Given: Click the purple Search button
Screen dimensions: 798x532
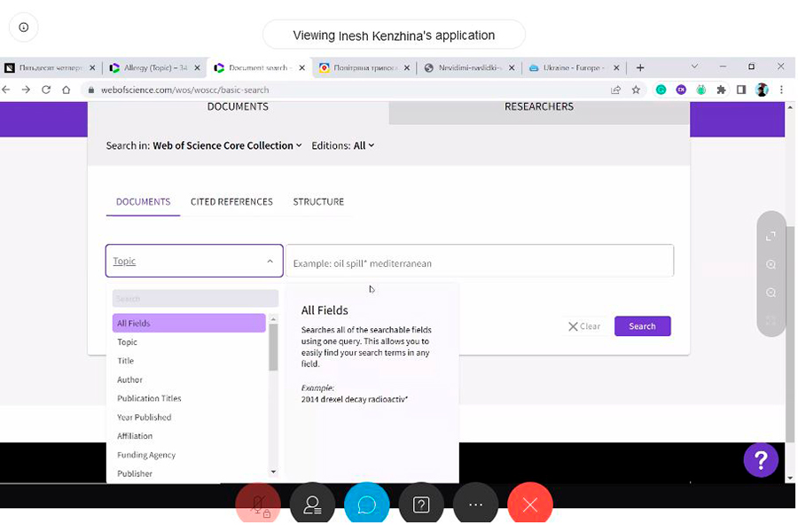Looking at the screenshot, I should pos(642,326).
